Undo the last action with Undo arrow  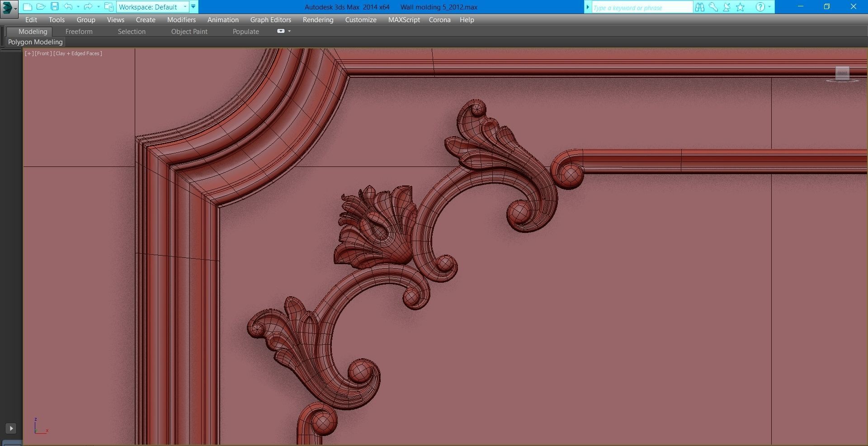tap(68, 7)
